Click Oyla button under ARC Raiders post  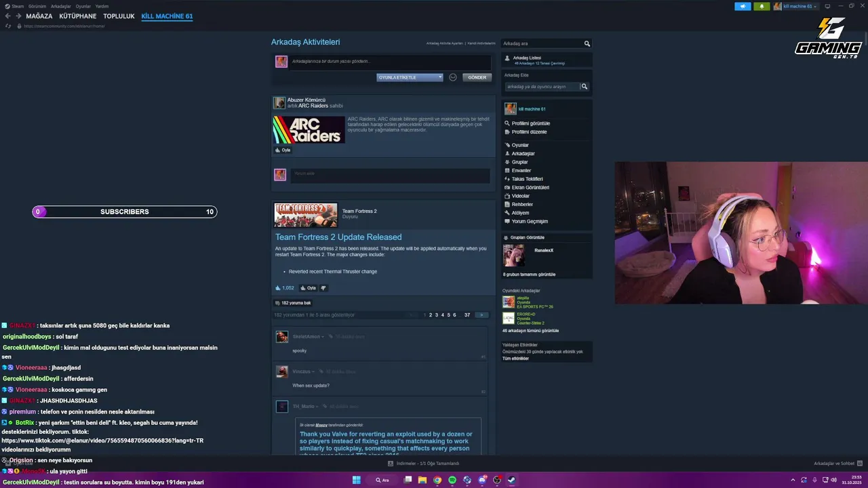tap(283, 150)
